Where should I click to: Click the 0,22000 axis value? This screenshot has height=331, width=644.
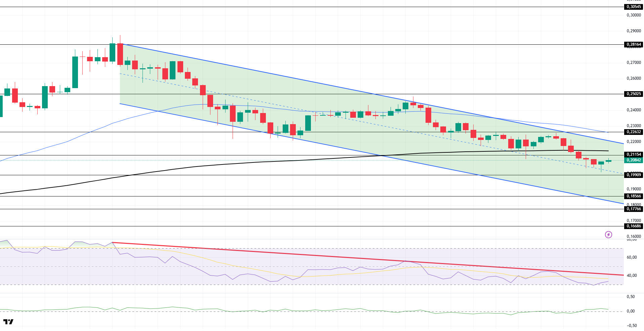(x=634, y=142)
